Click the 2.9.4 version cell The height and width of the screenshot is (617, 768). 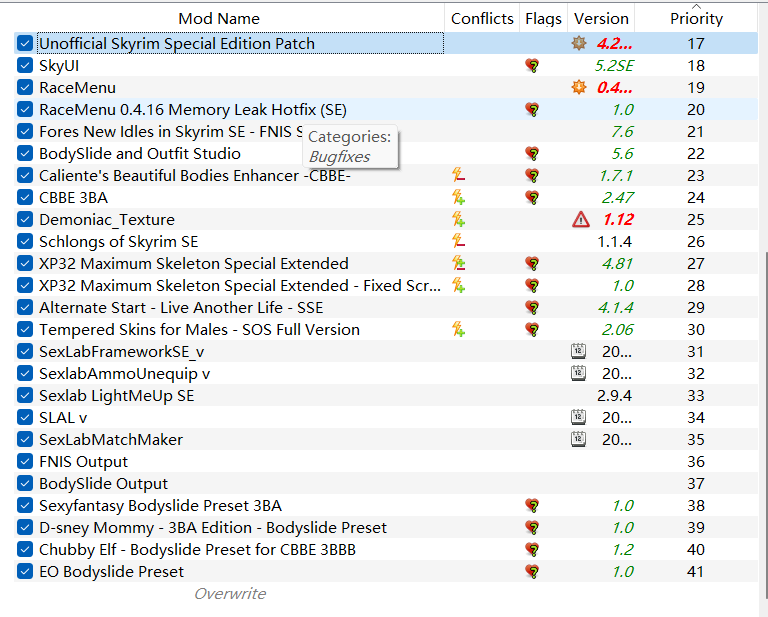614,395
